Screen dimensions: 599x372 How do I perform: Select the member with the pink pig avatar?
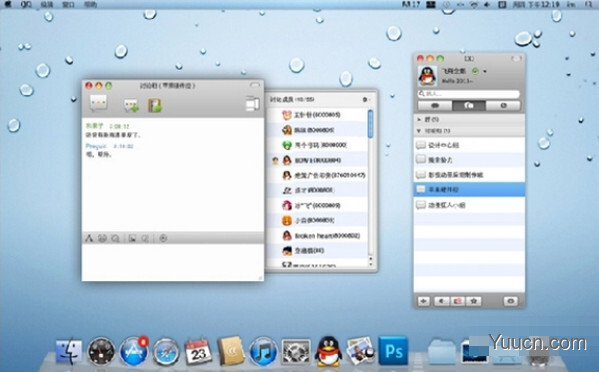click(x=318, y=115)
